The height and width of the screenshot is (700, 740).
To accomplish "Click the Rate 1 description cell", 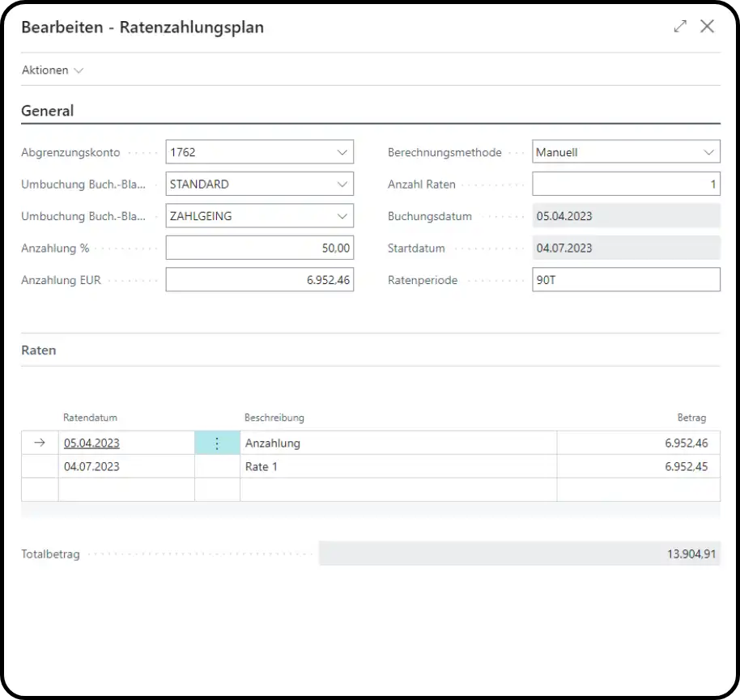I will click(x=397, y=467).
